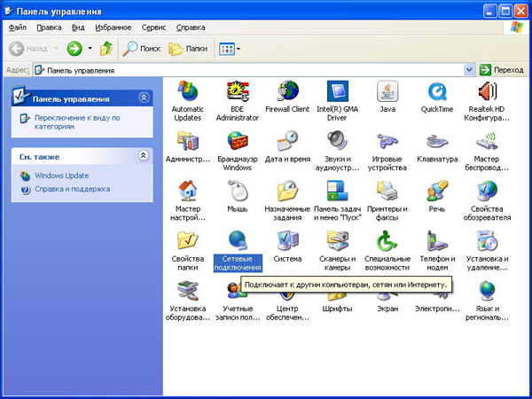Open Firewall Client icon

(287, 91)
